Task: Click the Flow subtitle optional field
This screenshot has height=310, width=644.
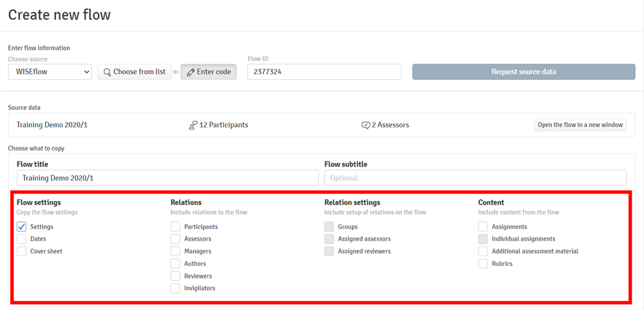Action: point(475,178)
